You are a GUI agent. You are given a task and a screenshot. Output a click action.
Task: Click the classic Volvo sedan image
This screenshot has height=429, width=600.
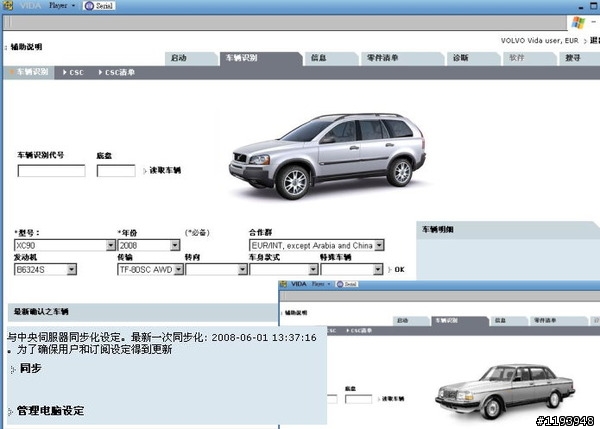pos(505,391)
